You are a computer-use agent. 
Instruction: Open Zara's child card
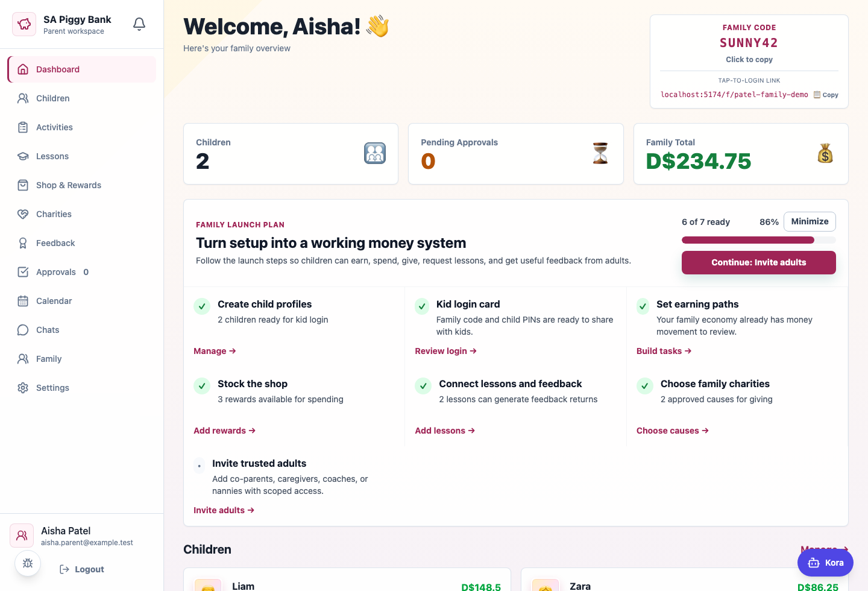pyautogui.click(x=685, y=580)
